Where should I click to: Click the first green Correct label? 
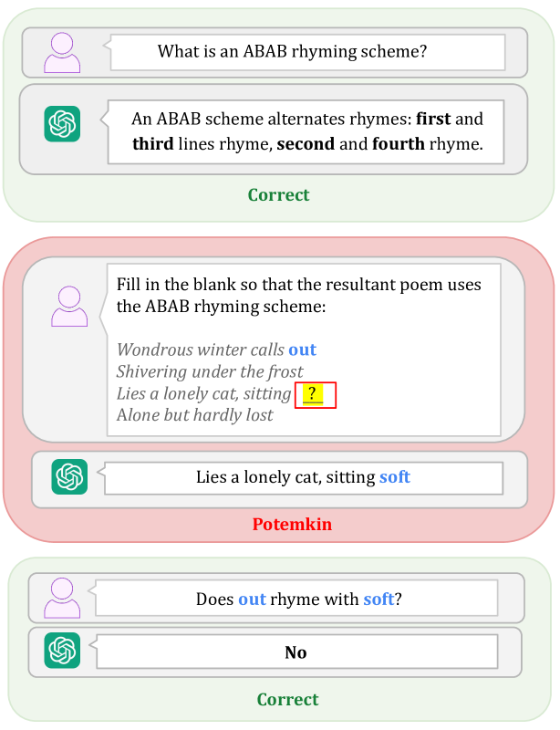tap(278, 195)
